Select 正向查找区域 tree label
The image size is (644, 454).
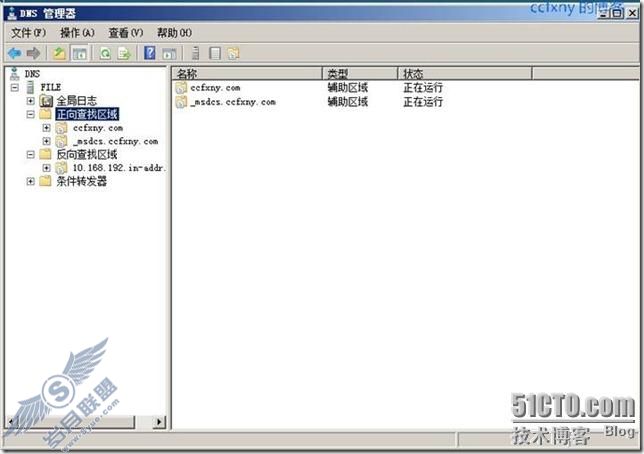click(87, 114)
